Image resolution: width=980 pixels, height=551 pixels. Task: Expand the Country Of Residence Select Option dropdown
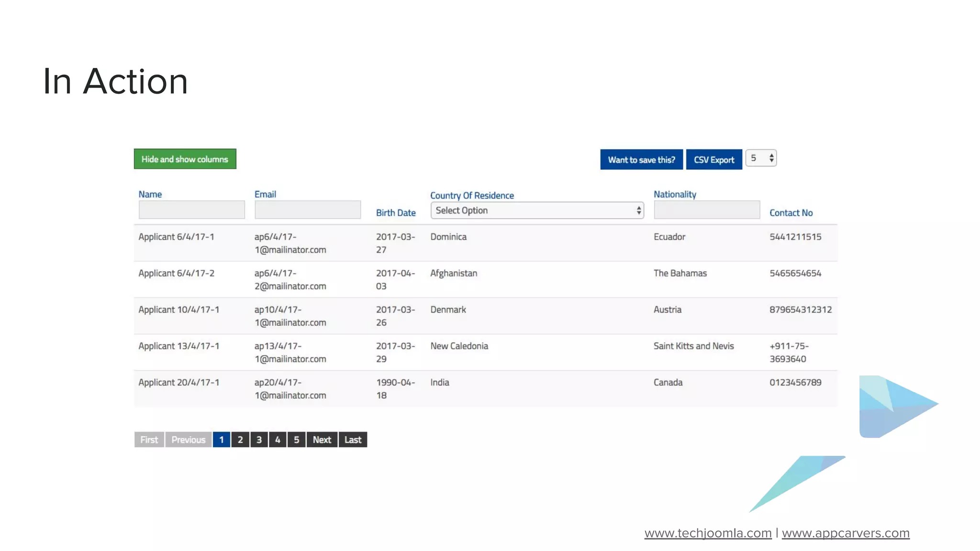tap(536, 210)
